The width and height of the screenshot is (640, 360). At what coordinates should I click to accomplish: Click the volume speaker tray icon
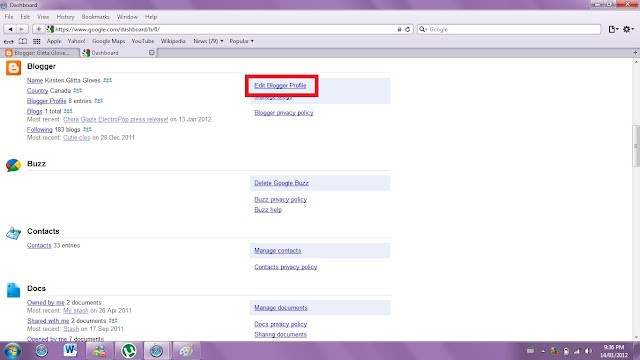[588, 351]
